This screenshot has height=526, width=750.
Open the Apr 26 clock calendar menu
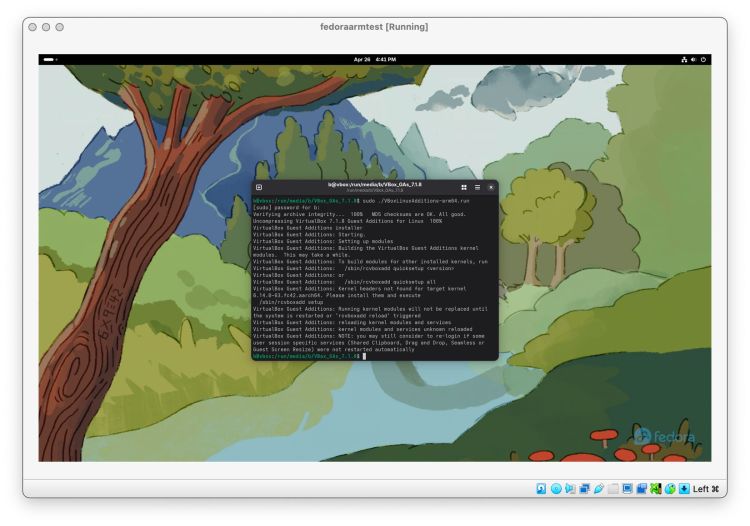375,59
